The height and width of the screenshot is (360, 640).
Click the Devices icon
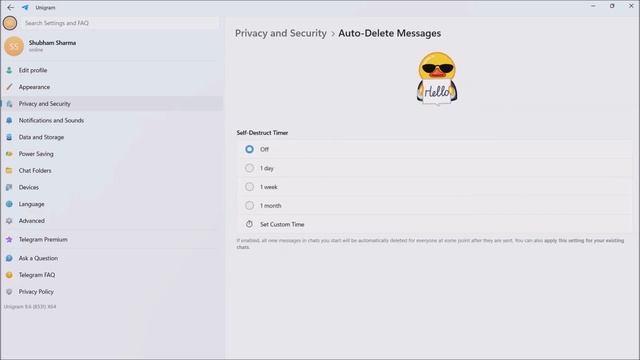pos(9,187)
